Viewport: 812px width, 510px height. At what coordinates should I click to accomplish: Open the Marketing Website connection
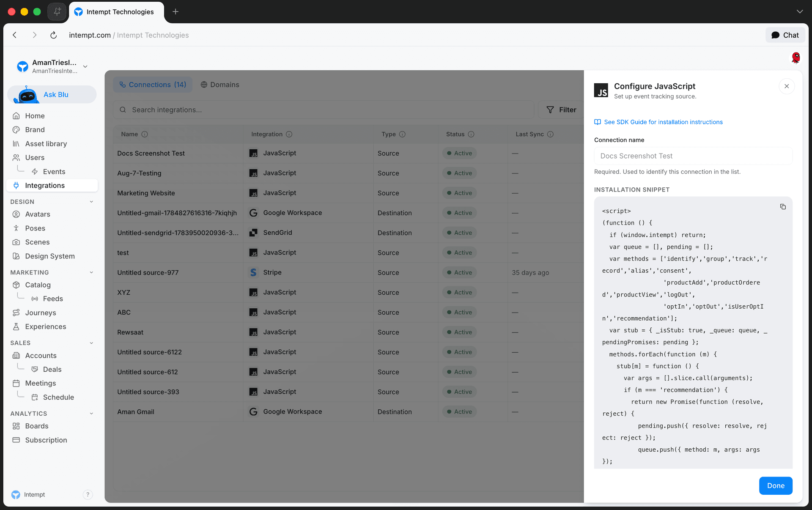(348, 193)
